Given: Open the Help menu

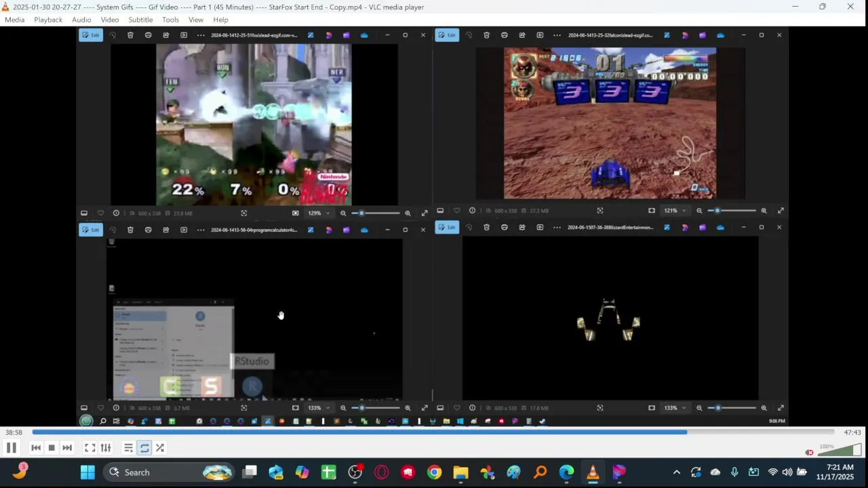Looking at the screenshot, I should [x=220, y=20].
